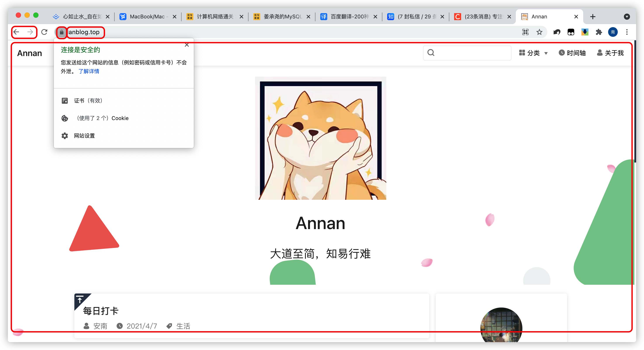Click the lock site-info icon
Screen dimensions: 644x350
tap(61, 32)
